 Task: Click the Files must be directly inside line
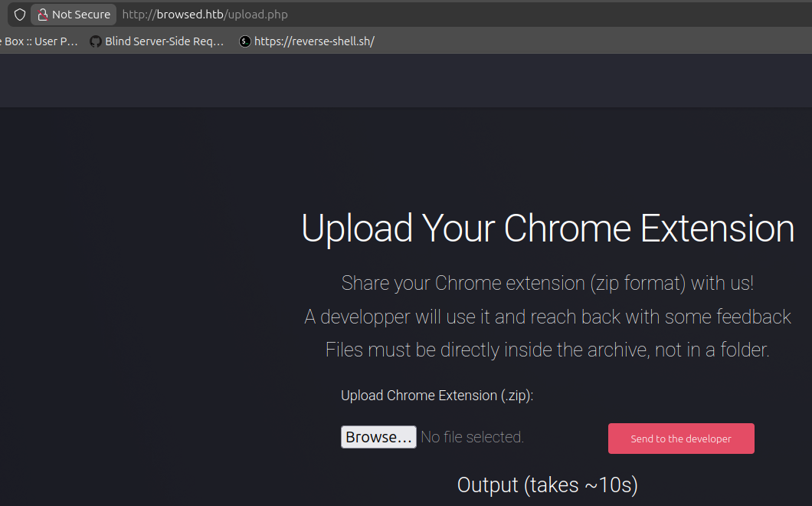click(548, 350)
